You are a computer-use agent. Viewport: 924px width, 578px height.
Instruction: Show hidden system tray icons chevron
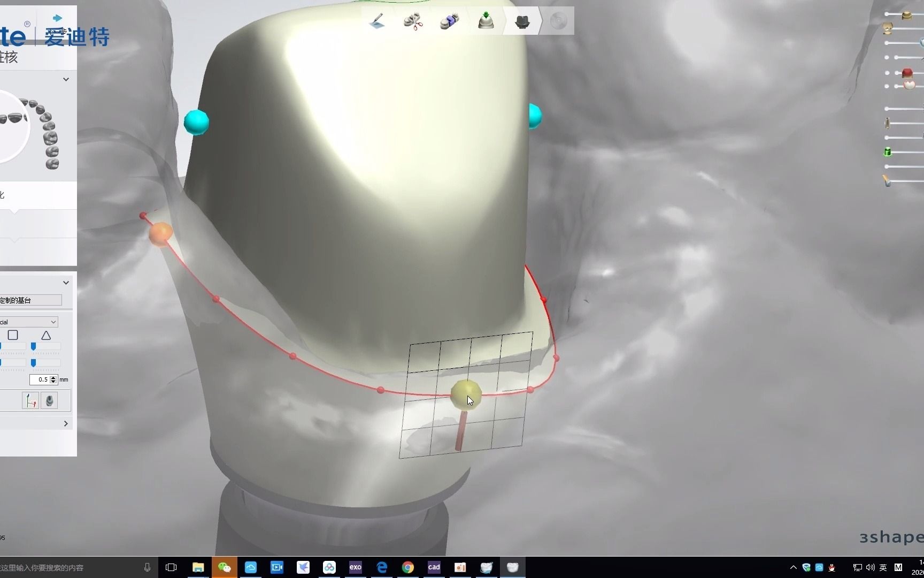point(794,567)
